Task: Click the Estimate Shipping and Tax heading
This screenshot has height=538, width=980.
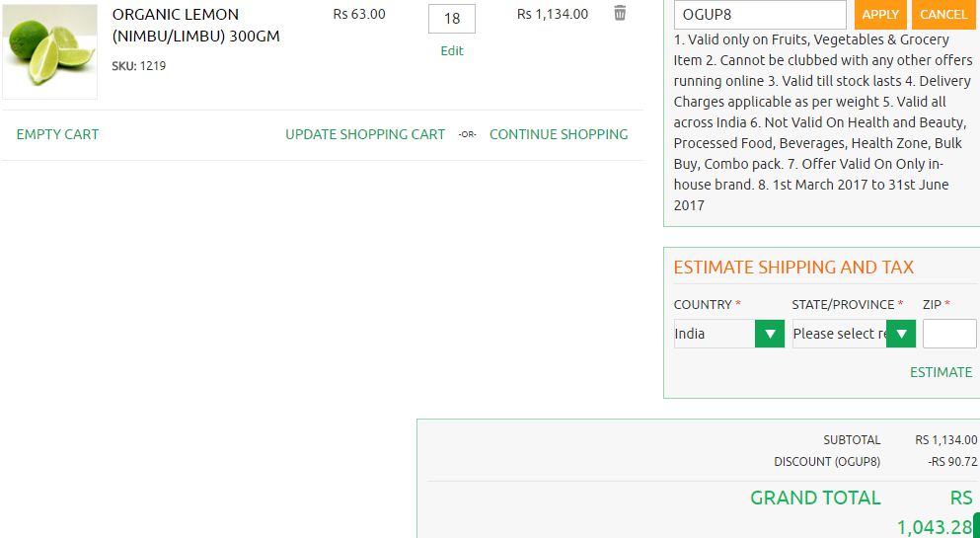Action: click(x=793, y=268)
